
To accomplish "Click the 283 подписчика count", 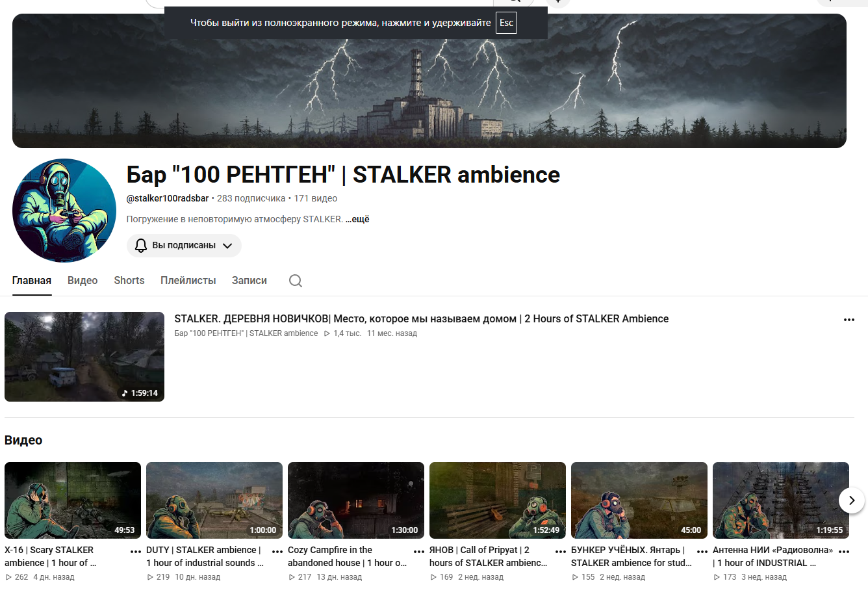I will [x=251, y=198].
